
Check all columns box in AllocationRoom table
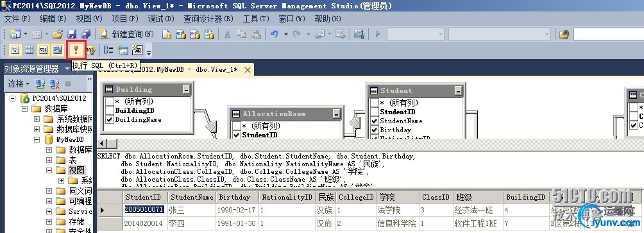point(236,126)
